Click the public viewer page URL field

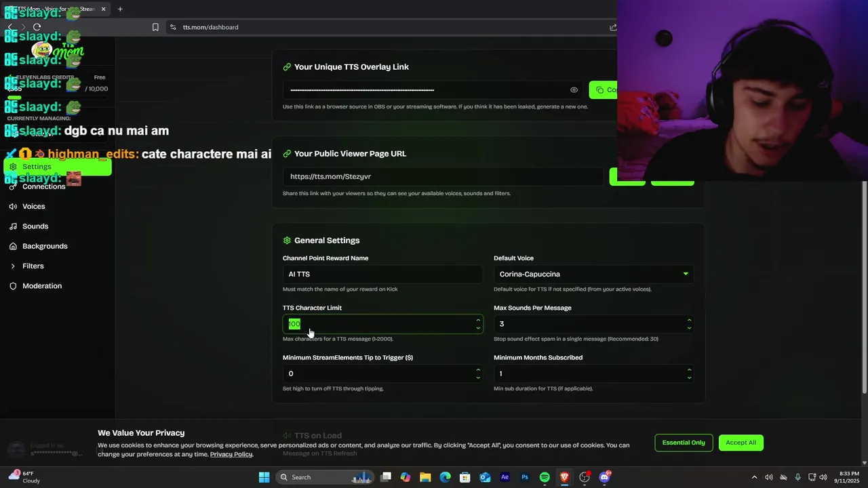coord(443,176)
